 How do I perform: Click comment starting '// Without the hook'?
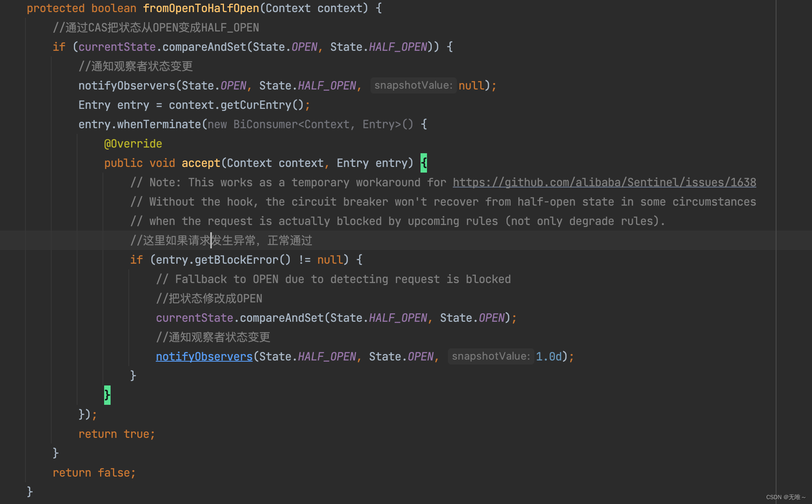[443, 202]
